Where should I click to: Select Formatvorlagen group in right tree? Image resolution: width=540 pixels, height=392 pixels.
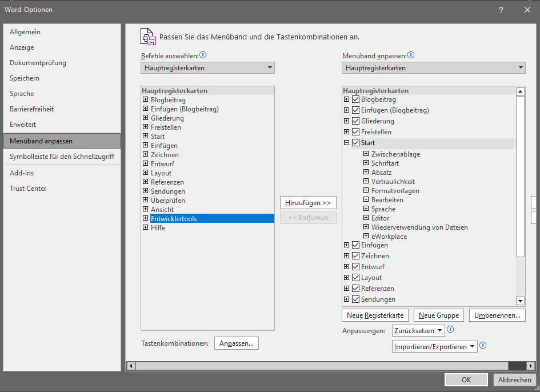[x=395, y=191]
